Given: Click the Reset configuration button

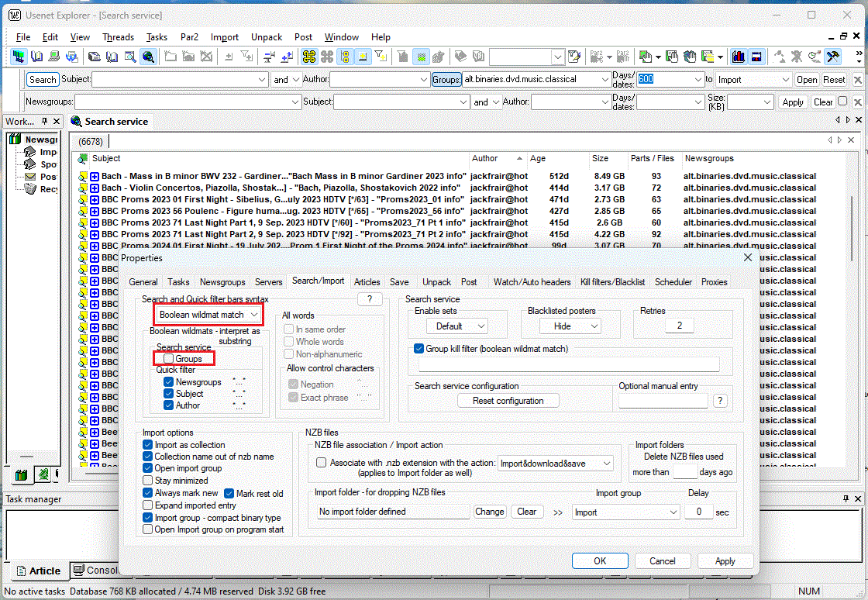Looking at the screenshot, I should 508,401.
